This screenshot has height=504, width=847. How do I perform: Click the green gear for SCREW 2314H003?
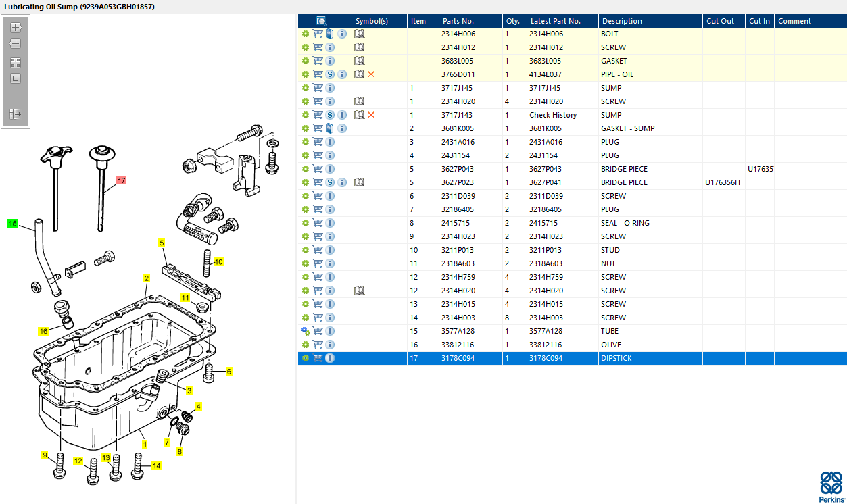click(306, 318)
